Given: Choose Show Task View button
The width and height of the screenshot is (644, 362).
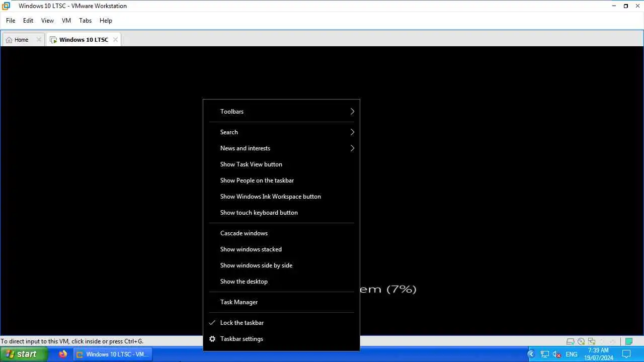Looking at the screenshot, I should click(281, 164).
